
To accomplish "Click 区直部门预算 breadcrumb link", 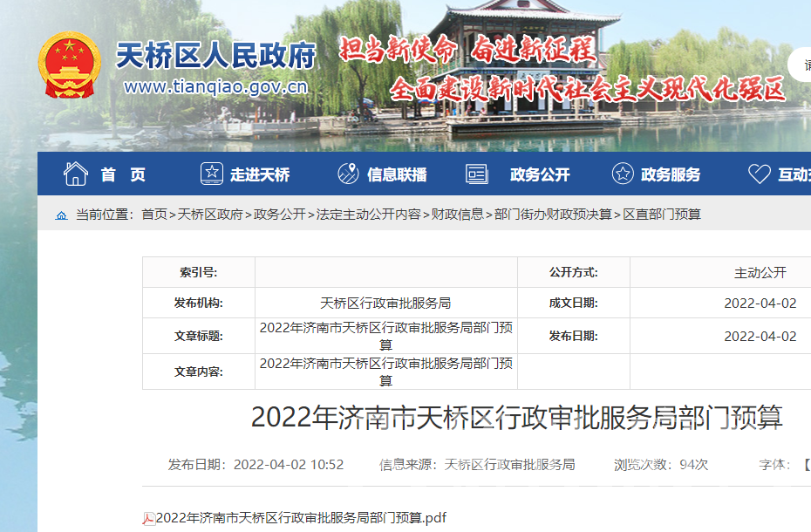I will click(x=662, y=215).
